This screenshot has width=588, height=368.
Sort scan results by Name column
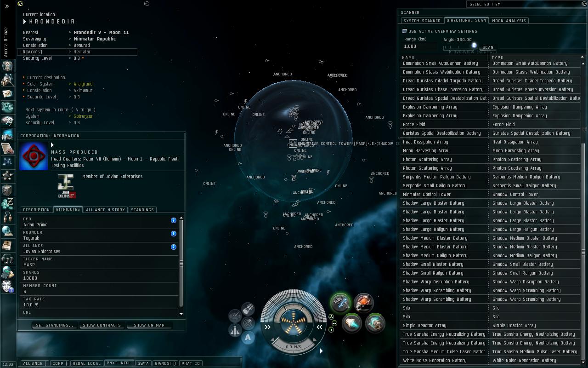point(444,57)
